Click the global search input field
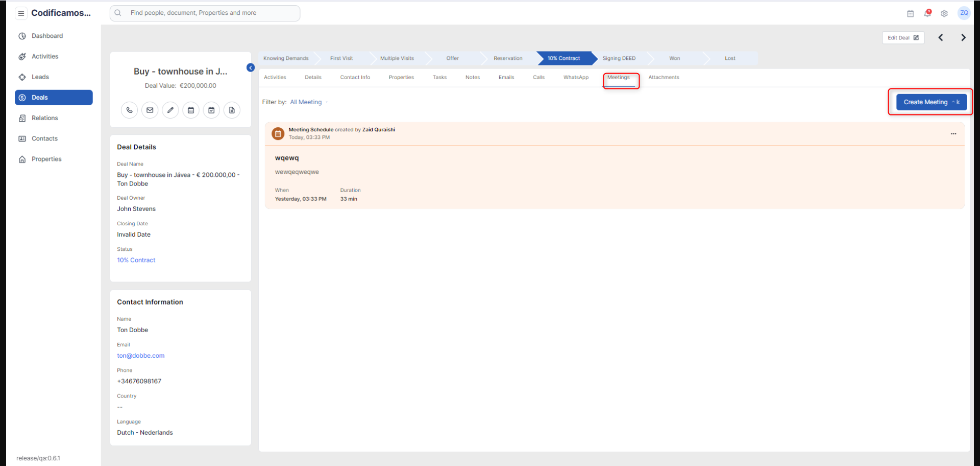 (205, 13)
